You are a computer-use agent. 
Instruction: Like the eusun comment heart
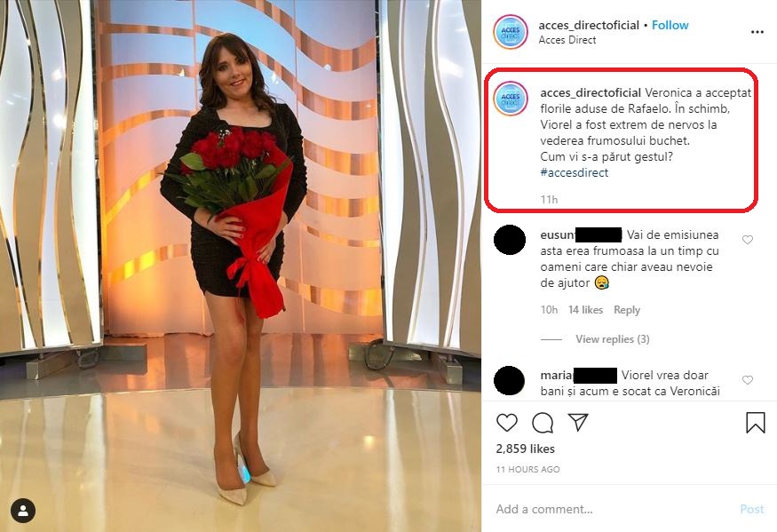pos(748,240)
